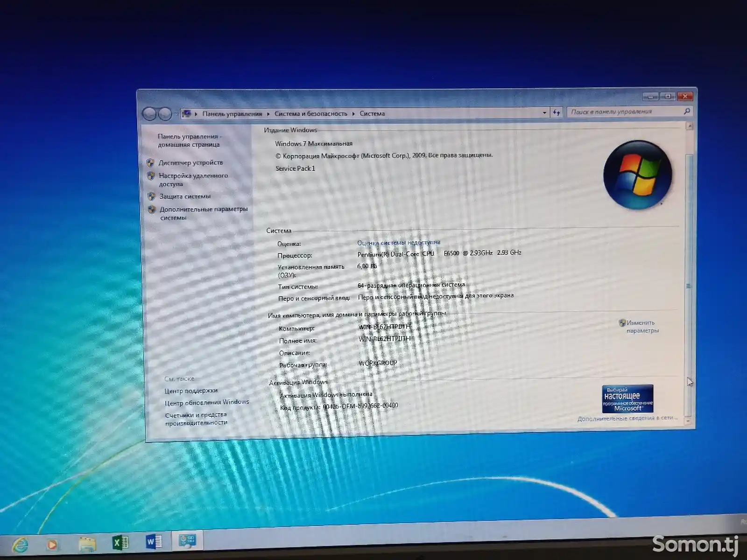Open Word from the taskbar
The height and width of the screenshot is (560, 747).
point(154,542)
